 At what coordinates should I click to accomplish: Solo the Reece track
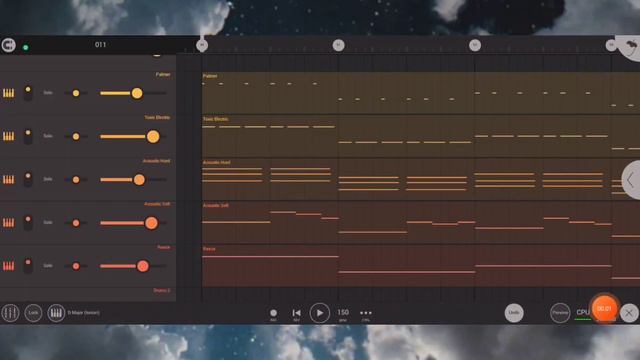(x=48, y=266)
